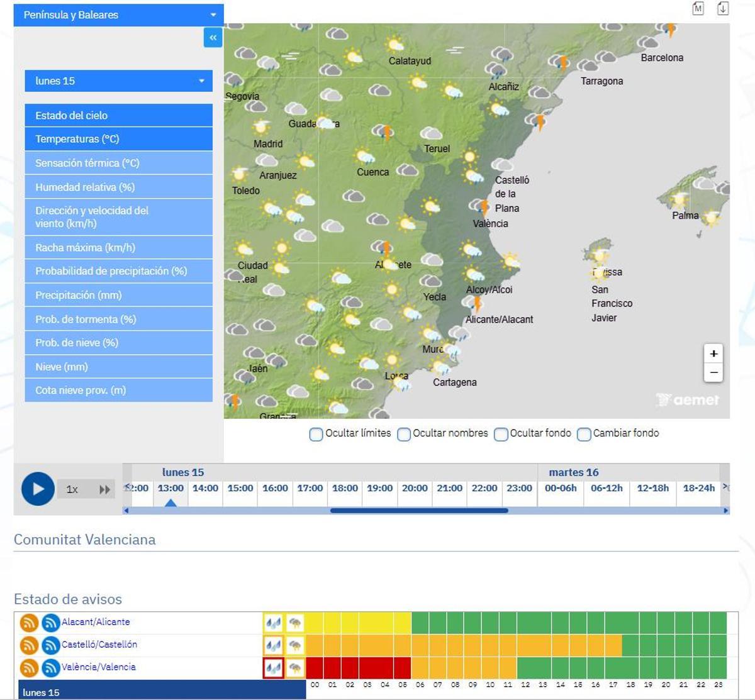Open the lunes 15 day selector

(x=118, y=81)
